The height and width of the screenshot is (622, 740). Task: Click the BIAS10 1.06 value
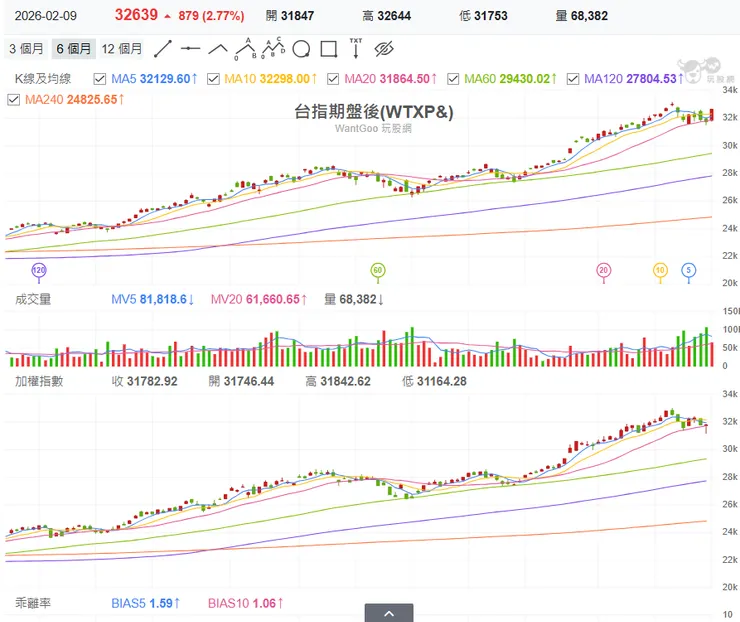[x=246, y=603]
